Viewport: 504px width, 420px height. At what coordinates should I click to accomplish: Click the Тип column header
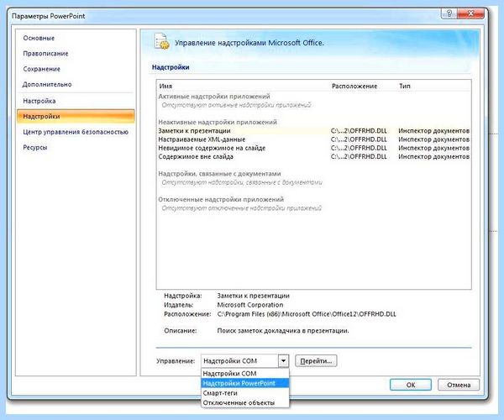coord(405,87)
